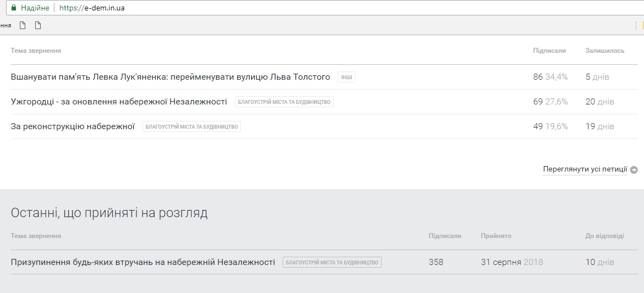644x293 pixels.
Task: Open the second blank page bookmark icon
Action: point(38,25)
